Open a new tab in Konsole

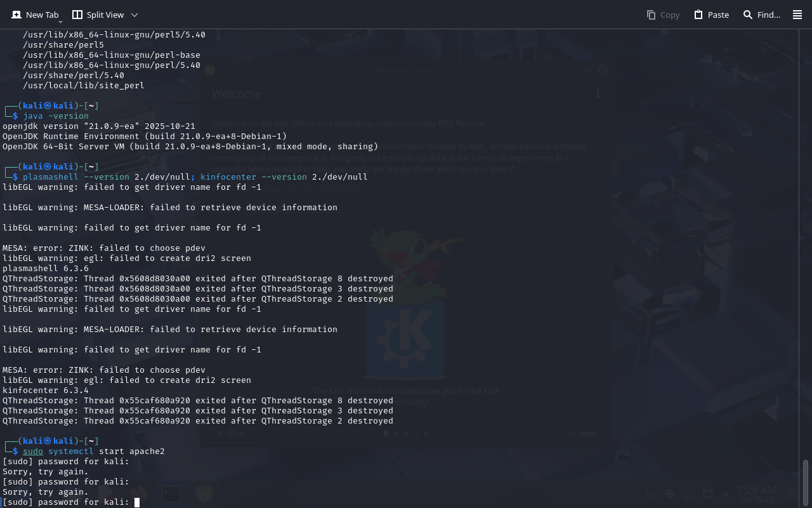pyautogui.click(x=35, y=15)
